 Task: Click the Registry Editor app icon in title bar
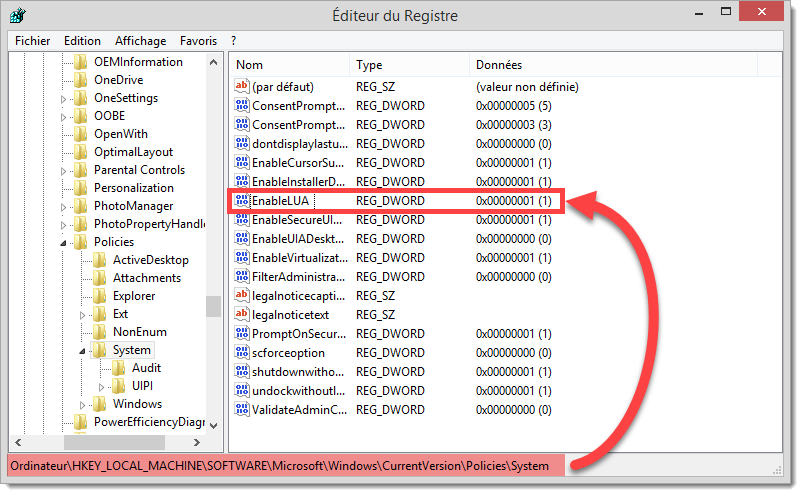17,15
